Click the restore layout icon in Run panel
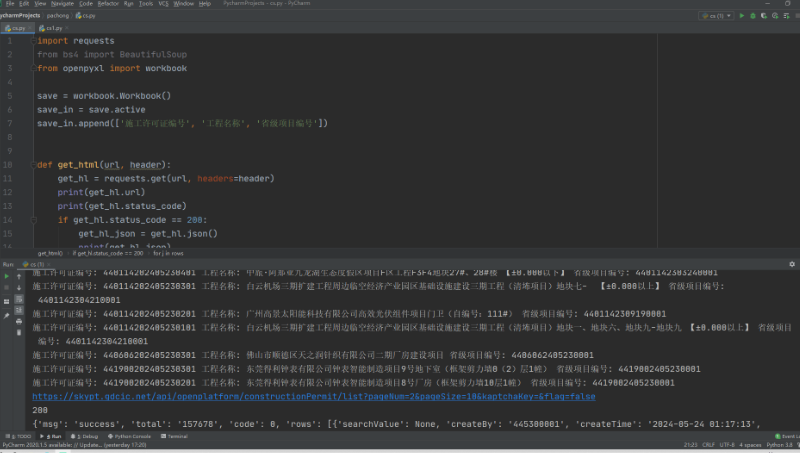This screenshot has width=800, height=453. pos(7,301)
